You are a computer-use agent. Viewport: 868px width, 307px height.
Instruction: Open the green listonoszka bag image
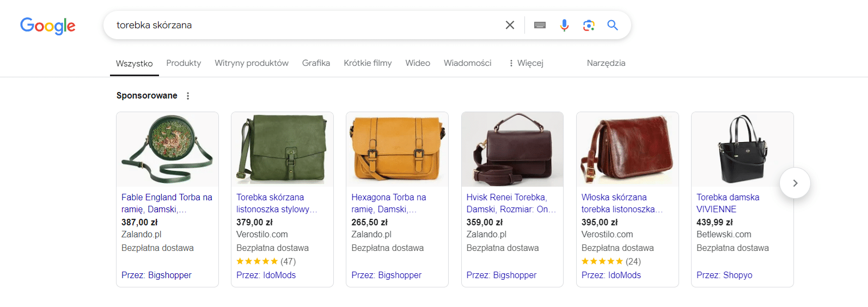click(x=282, y=149)
